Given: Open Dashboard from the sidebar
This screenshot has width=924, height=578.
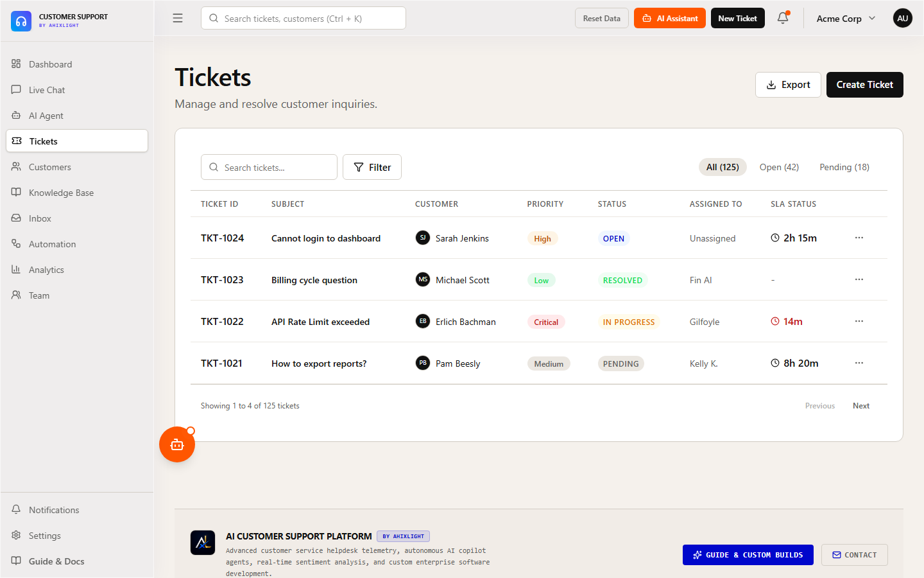Looking at the screenshot, I should 77,64.
